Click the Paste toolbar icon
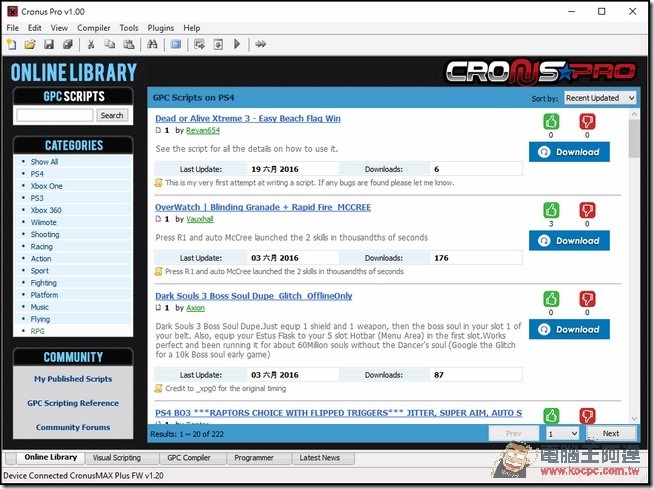The image size is (654, 489). 129,44
